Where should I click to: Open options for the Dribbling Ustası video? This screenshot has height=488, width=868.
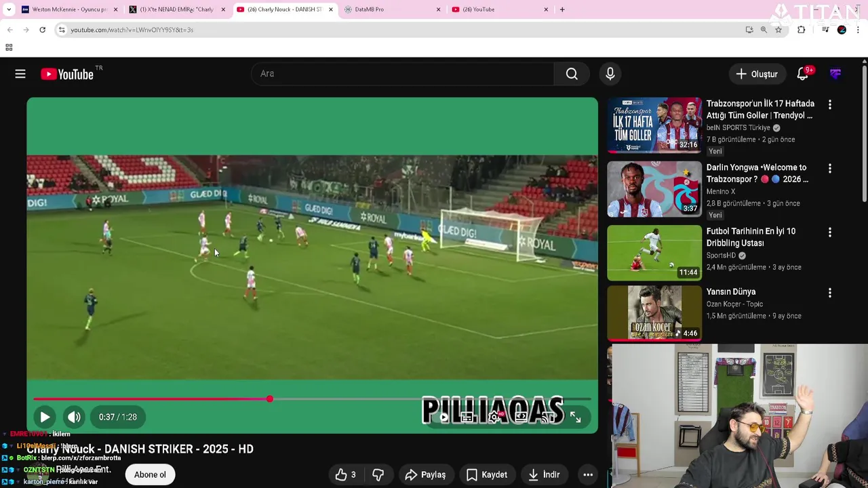click(x=829, y=232)
